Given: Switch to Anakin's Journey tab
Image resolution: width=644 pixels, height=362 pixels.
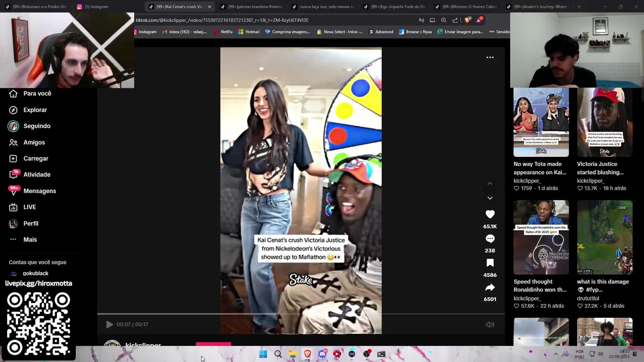Looking at the screenshot, I should (x=537, y=7).
